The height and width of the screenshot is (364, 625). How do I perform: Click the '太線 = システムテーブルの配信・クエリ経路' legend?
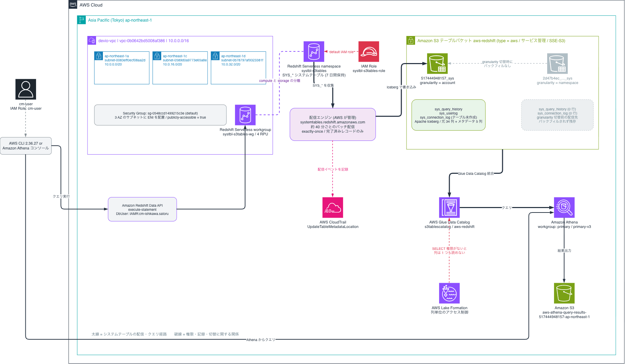pos(129,334)
